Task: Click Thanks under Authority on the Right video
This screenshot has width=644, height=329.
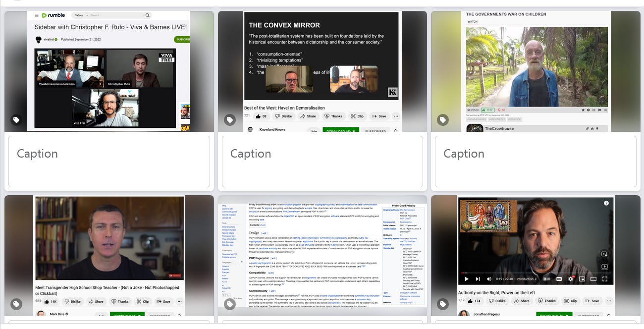Action: point(547,301)
